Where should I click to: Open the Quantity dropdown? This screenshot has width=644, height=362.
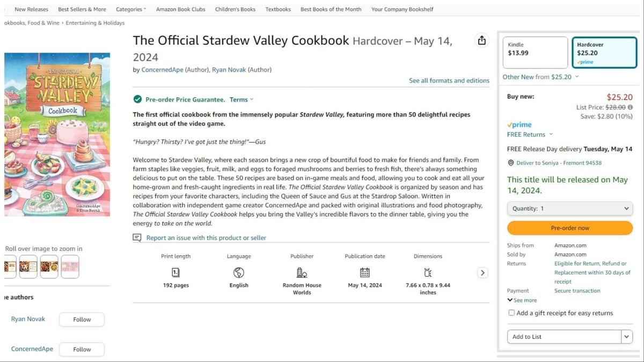[569, 208]
